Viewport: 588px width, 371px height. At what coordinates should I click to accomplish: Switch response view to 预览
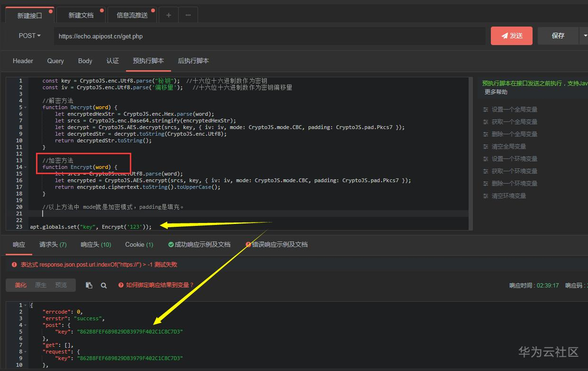click(61, 285)
